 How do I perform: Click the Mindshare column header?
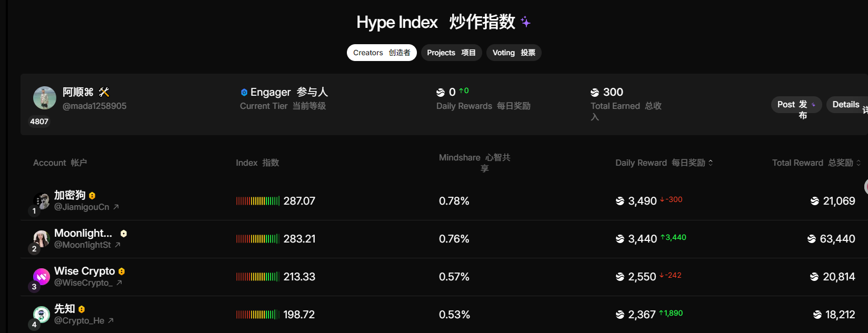click(475, 163)
